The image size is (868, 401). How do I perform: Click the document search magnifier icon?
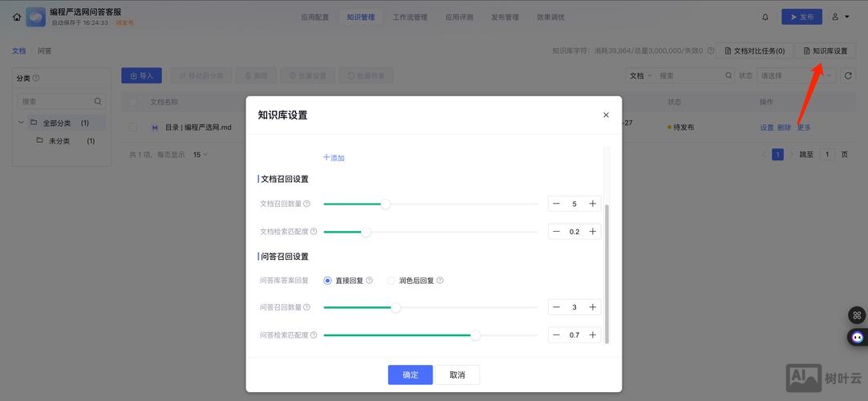[729, 75]
